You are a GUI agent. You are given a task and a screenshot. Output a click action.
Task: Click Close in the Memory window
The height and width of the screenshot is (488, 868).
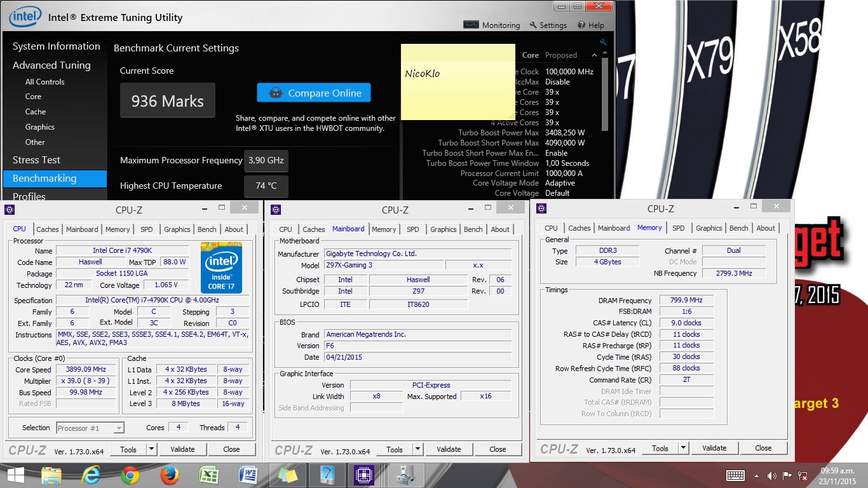[763, 448]
